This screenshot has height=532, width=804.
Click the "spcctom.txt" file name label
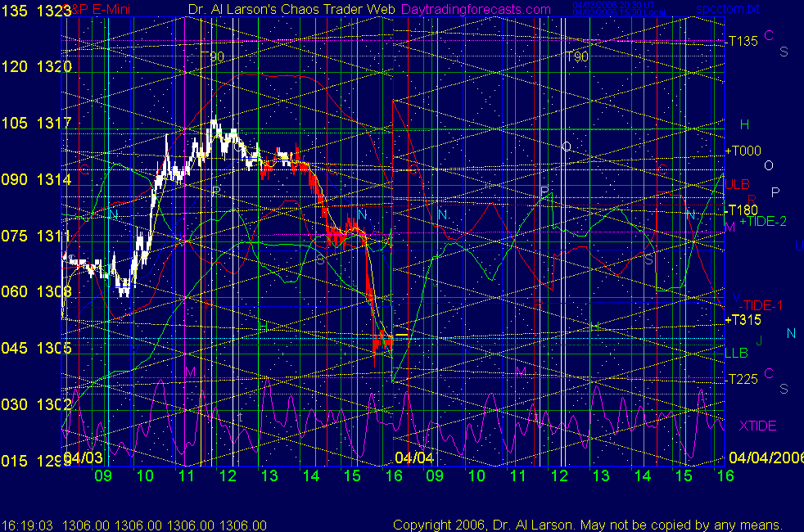pyautogui.click(x=728, y=9)
